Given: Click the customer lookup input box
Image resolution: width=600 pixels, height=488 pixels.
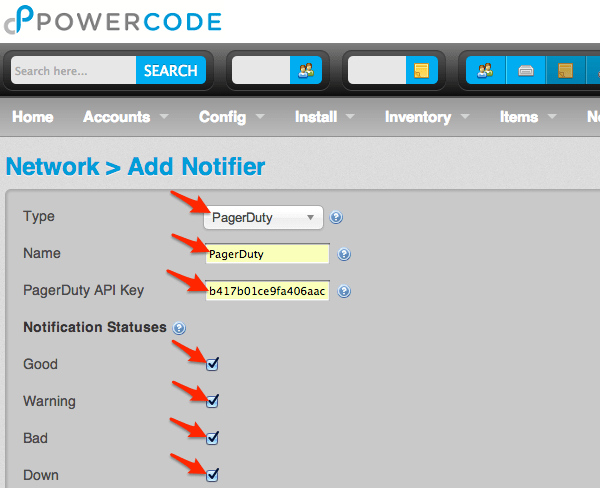Looking at the screenshot, I should click(261, 70).
